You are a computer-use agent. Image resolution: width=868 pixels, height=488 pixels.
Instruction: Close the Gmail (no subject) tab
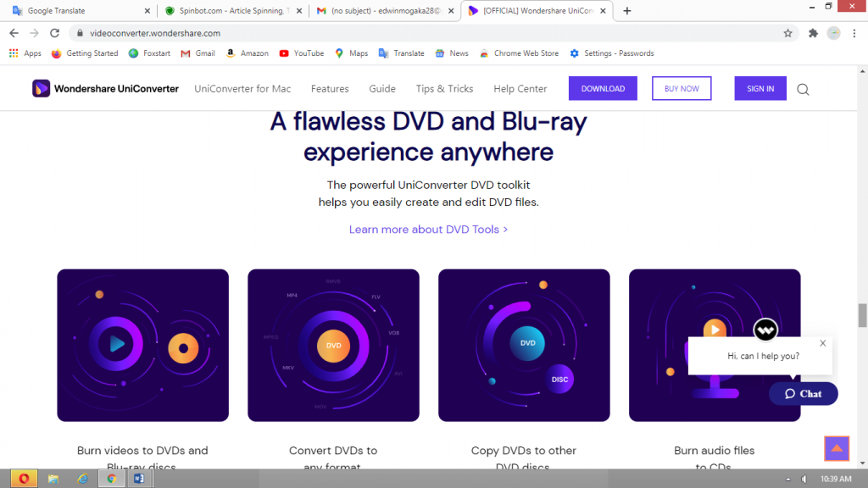[451, 10]
